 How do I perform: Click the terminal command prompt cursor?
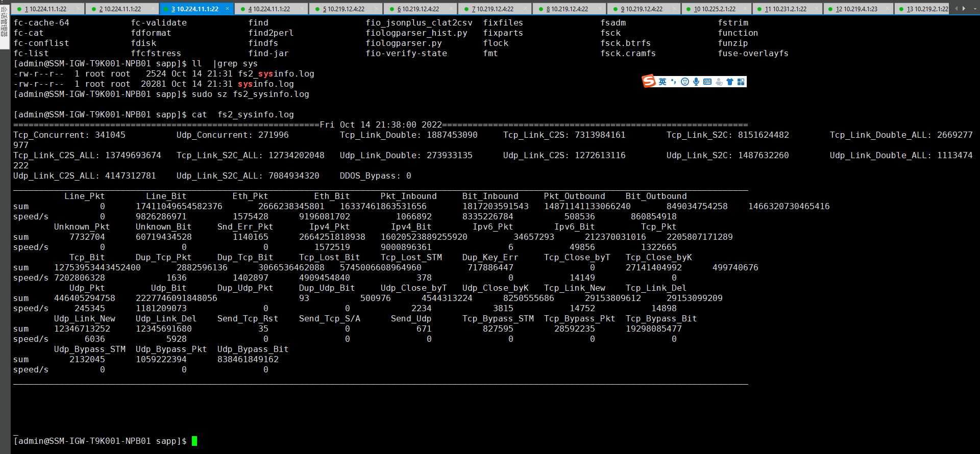pos(194,441)
